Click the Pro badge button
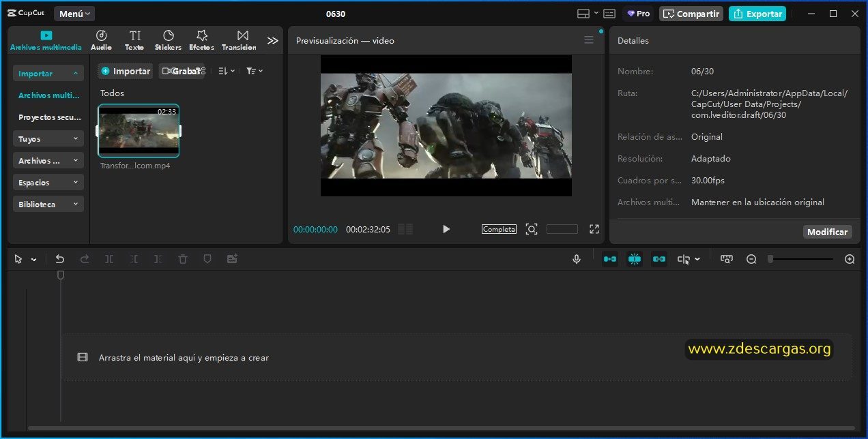The image size is (868, 439). coord(638,14)
